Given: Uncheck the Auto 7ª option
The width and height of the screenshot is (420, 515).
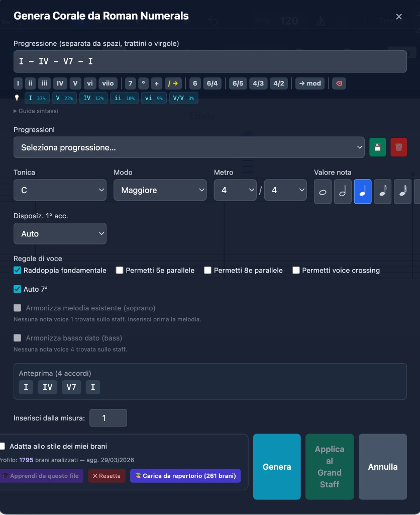Looking at the screenshot, I should (x=18, y=289).
